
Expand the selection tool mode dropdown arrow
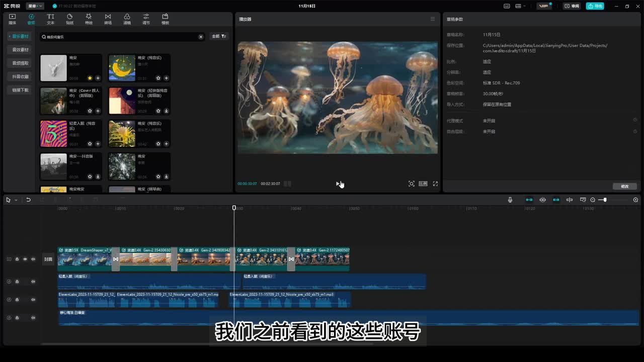[16, 200]
